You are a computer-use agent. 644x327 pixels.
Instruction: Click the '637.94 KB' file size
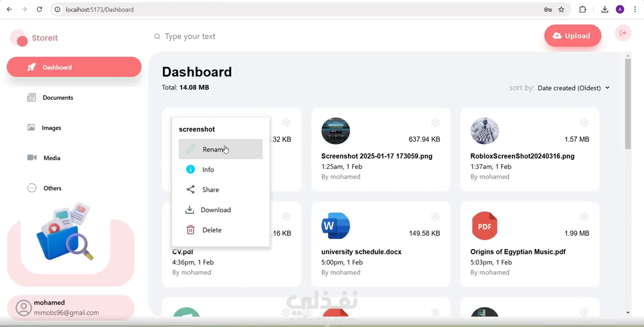click(x=424, y=139)
